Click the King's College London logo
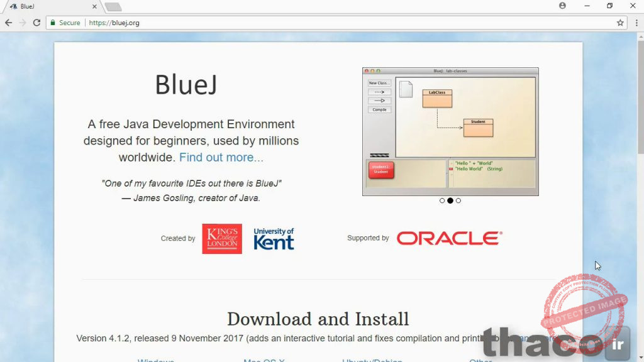This screenshot has width=644, height=362. (x=222, y=239)
